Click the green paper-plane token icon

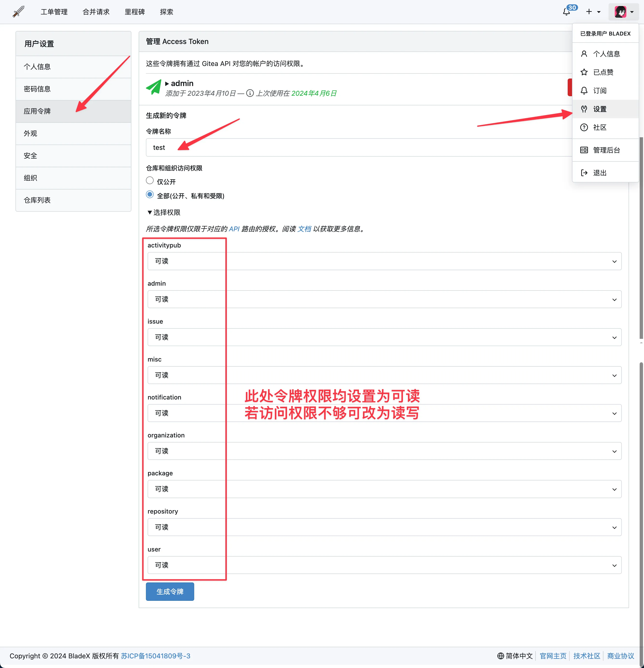click(154, 87)
